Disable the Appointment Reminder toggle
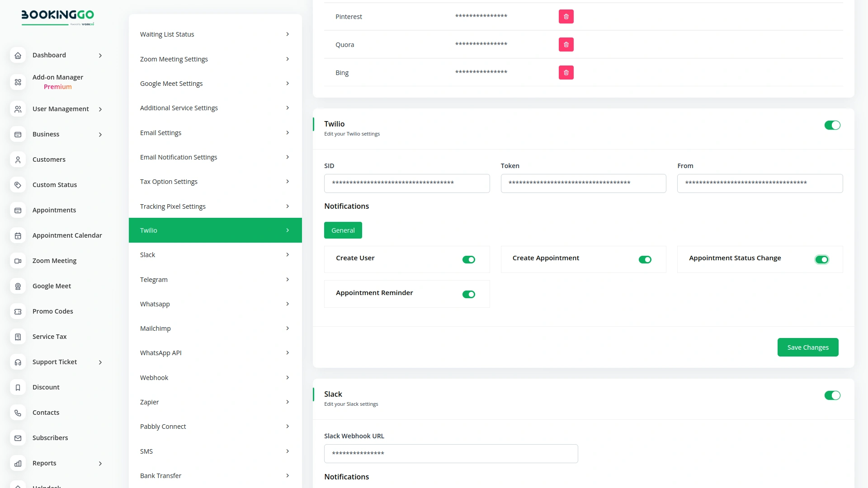This screenshot has width=868, height=488. click(x=469, y=294)
